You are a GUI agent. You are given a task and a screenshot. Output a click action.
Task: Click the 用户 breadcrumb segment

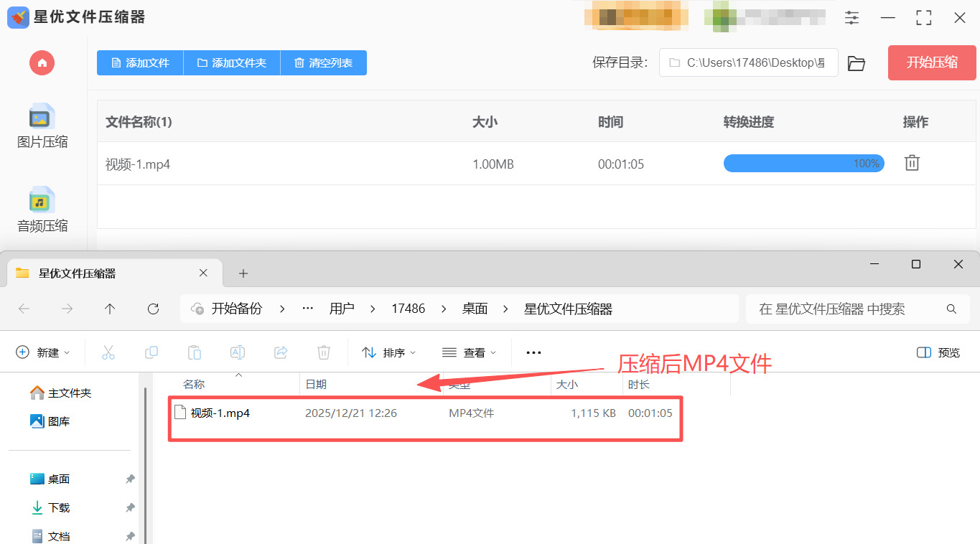[x=342, y=309]
